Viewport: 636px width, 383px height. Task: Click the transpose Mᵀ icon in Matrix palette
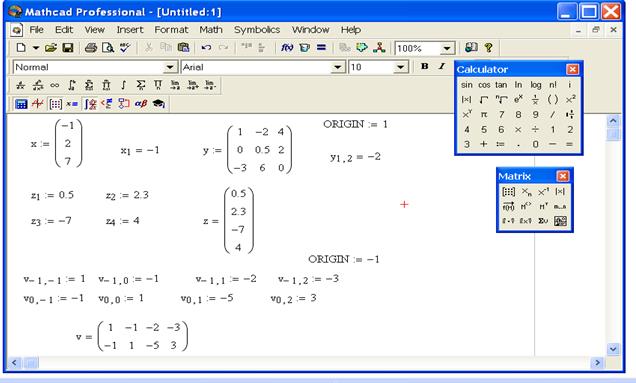click(x=544, y=207)
